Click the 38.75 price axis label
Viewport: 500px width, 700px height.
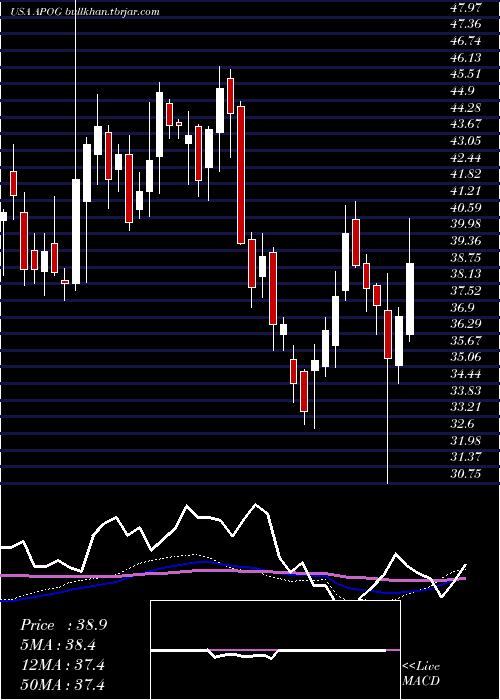pyautogui.click(x=467, y=258)
